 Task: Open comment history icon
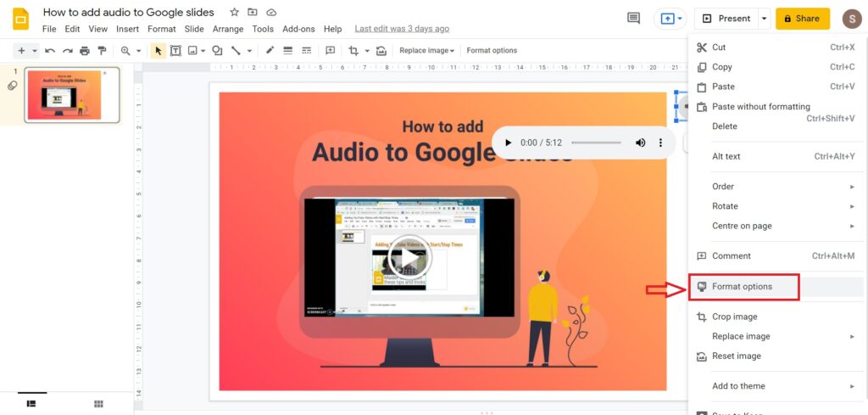pyautogui.click(x=633, y=19)
